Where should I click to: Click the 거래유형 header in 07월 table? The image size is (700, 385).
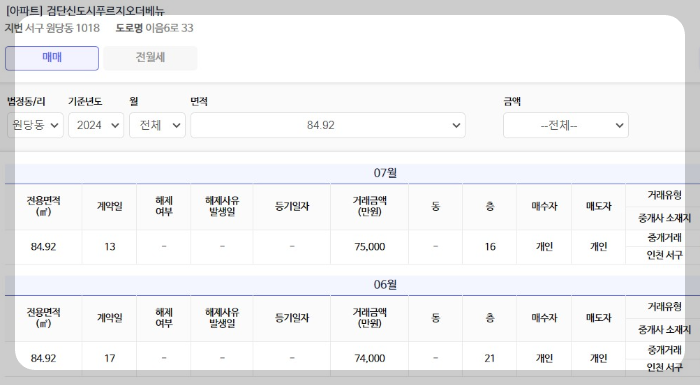pos(664,195)
